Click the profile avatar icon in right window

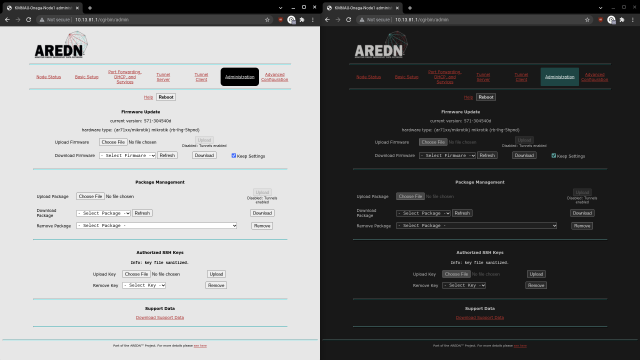[611, 20]
